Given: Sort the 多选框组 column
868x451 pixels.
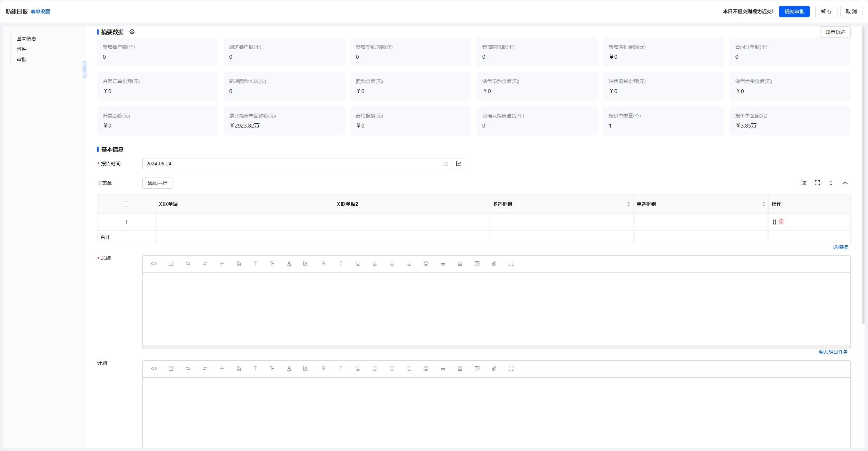Looking at the screenshot, I should pos(628,204).
